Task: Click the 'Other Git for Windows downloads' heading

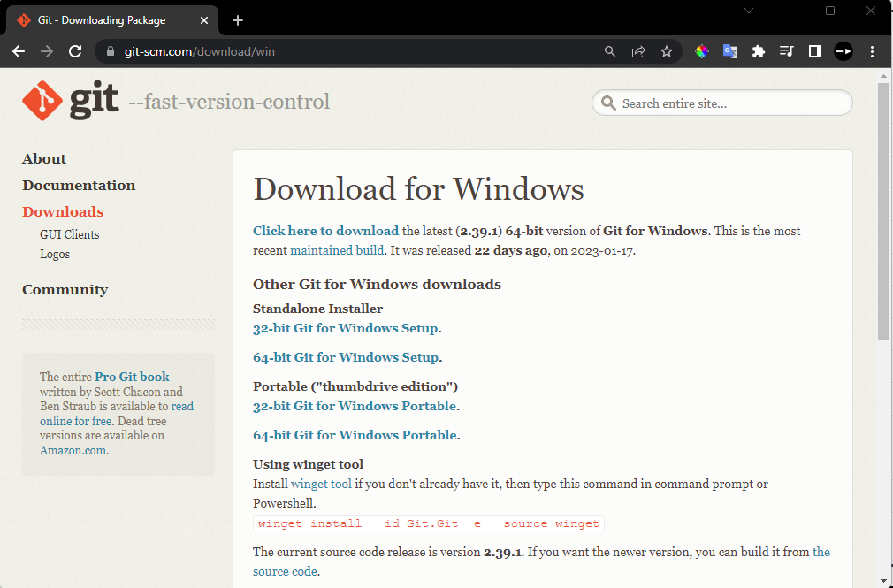Action: click(377, 285)
